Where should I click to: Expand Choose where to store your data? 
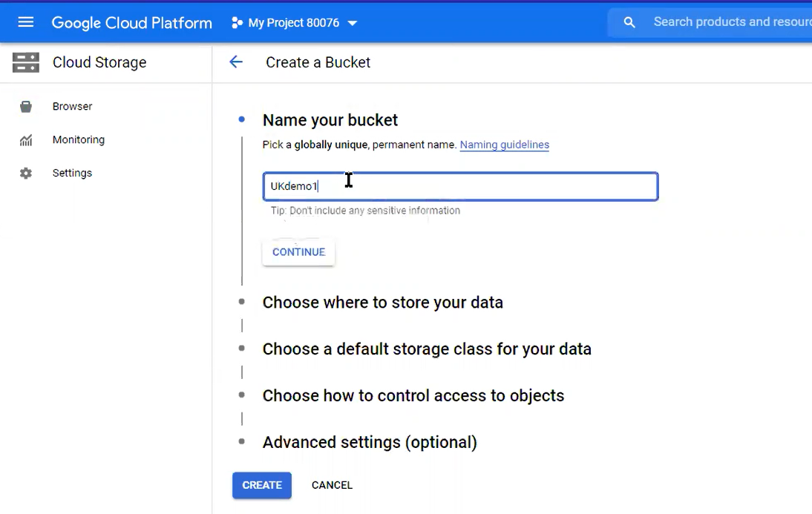click(x=383, y=303)
